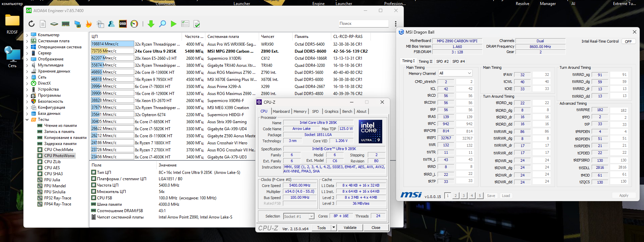The width and height of the screenshot is (644, 242).
Task: Switch to the Memory tab in CPU-Z
Action: pyautogui.click(x=300, y=111)
